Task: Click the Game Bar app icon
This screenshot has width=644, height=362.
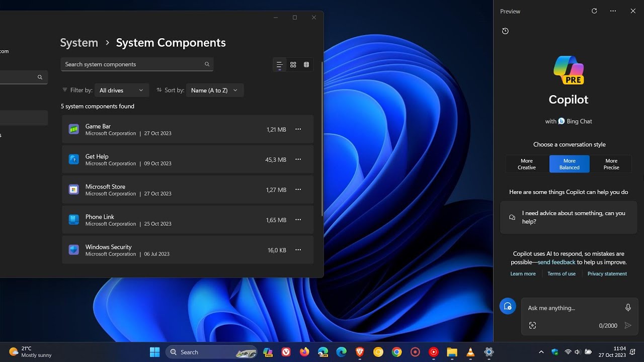Action: (x=73, y=129)
